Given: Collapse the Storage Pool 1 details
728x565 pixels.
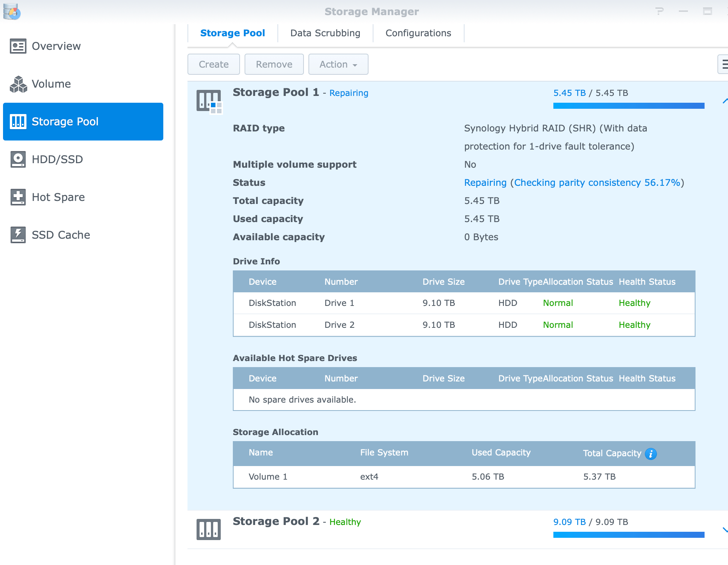Looking at the screenshot, I should 724,101.
